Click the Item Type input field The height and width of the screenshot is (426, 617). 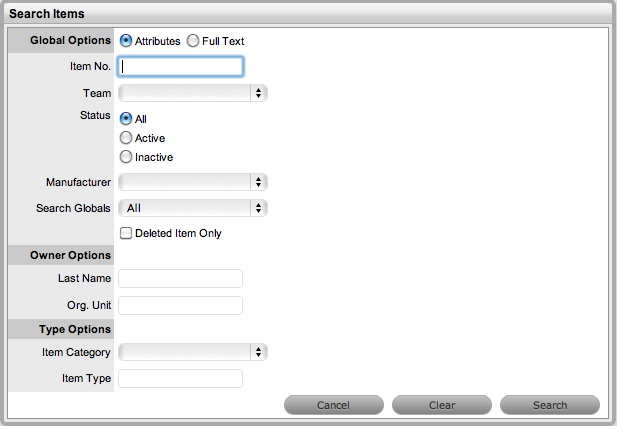[181, 378]
